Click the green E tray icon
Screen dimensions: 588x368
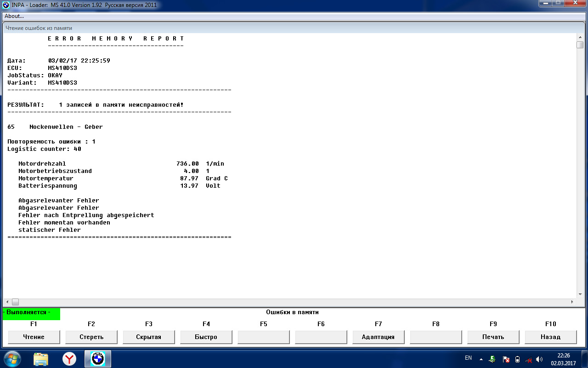[492, 359]
